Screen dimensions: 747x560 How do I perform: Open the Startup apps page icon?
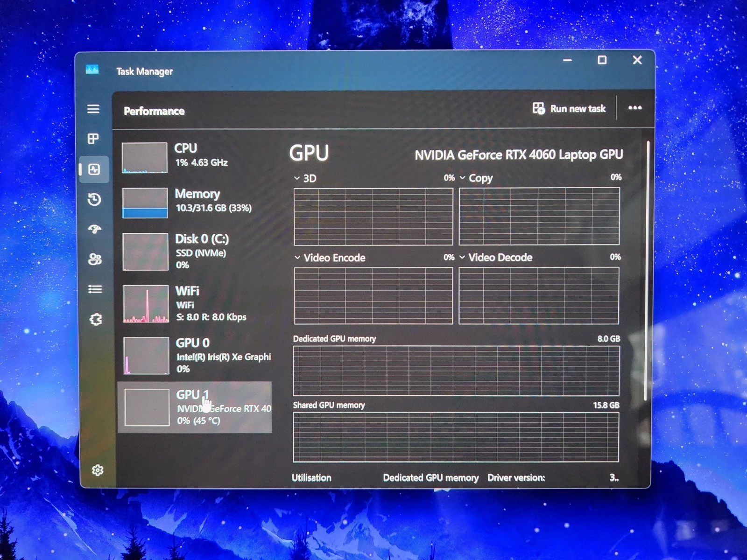click(x=95, y=229)
